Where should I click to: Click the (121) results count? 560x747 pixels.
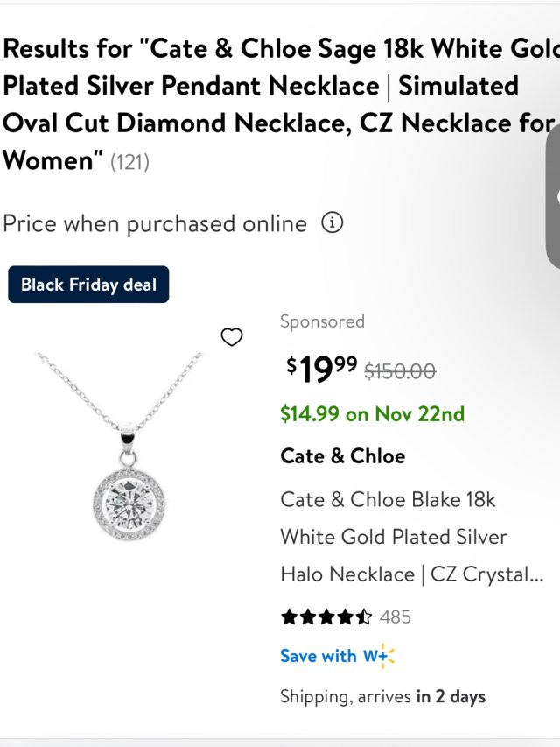pos(129,163)
